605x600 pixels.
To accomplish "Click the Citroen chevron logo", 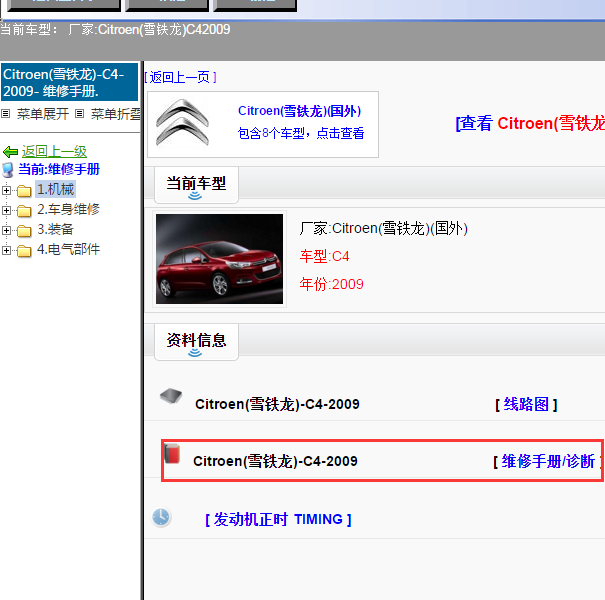I will (182, 123).
